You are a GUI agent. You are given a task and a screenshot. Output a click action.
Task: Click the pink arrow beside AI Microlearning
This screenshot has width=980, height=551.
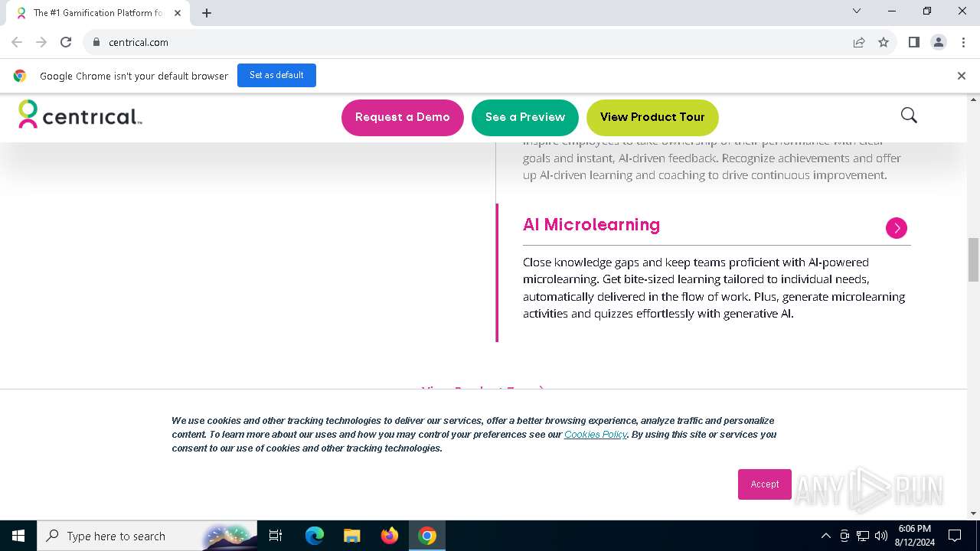click(x=897, y=228)
